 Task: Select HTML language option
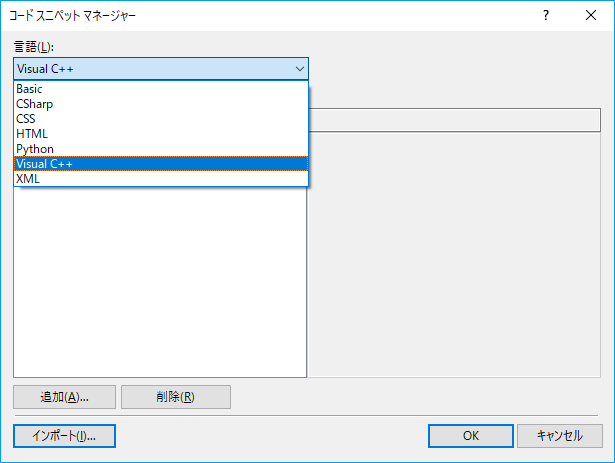pyautogui.click(x=161, y=134)
